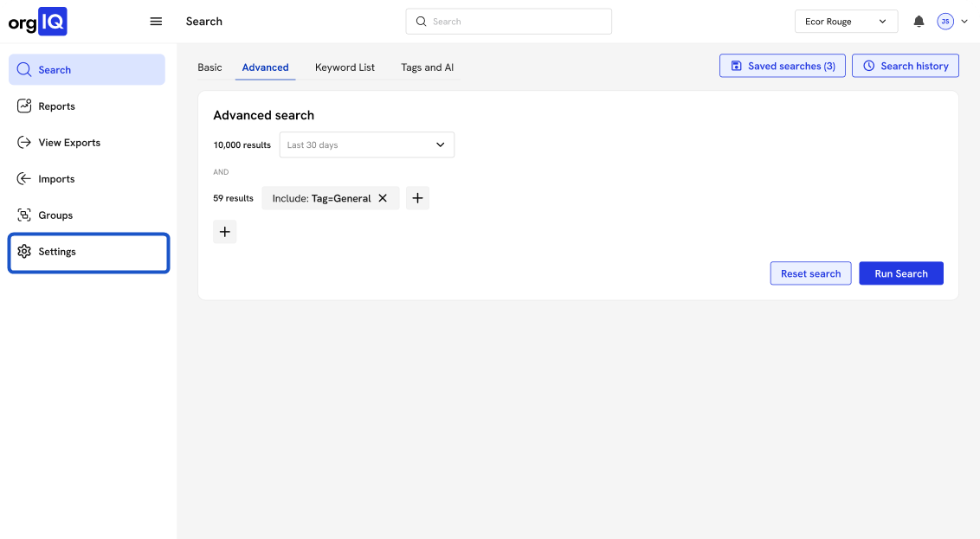Open the Ecor Rouge organization dropdown
Screen dimensions: 980x539
coord(845,22)
